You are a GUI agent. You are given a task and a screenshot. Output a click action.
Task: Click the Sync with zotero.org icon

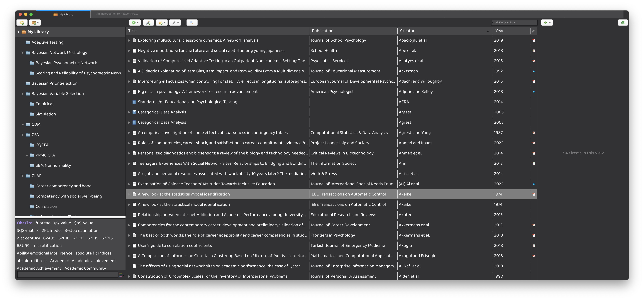click(623, 23)
